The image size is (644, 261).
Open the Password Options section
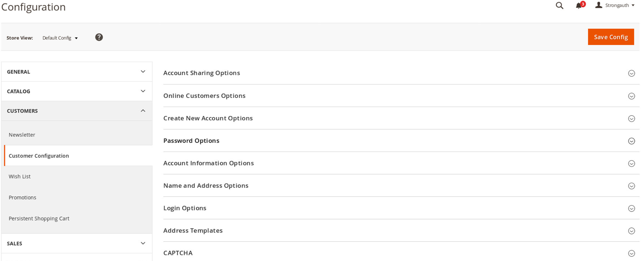click(x=401, y=141)
